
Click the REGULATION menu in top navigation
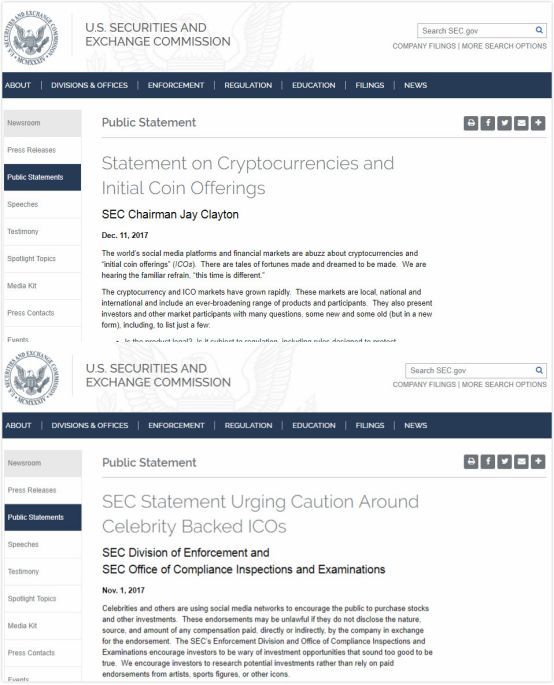(x=248, y=85)
